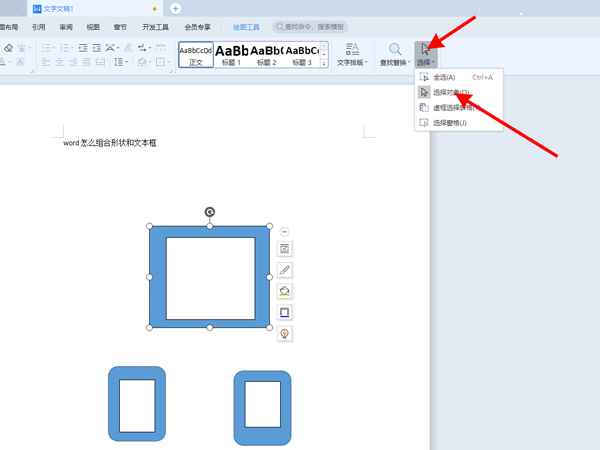Viewport: 600px width, 450px height.
Task: Click the clear formatting eraser icon
Action: pos(8,48)
